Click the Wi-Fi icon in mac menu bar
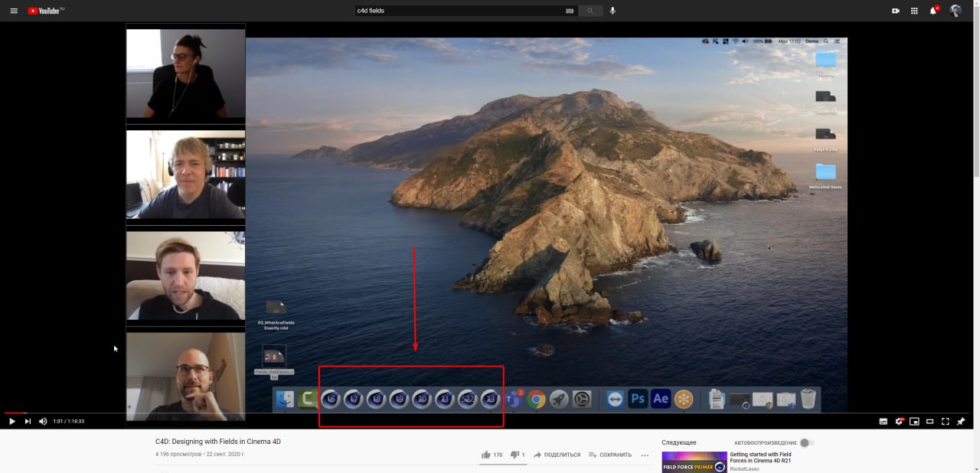 pyautogui.click(x=735, y=41)
